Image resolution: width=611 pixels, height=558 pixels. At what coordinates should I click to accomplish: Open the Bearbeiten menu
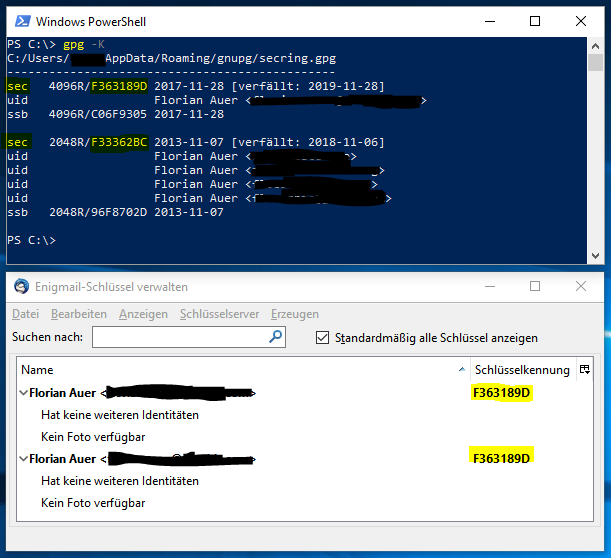pyautogui.click(x=79, y=314)
